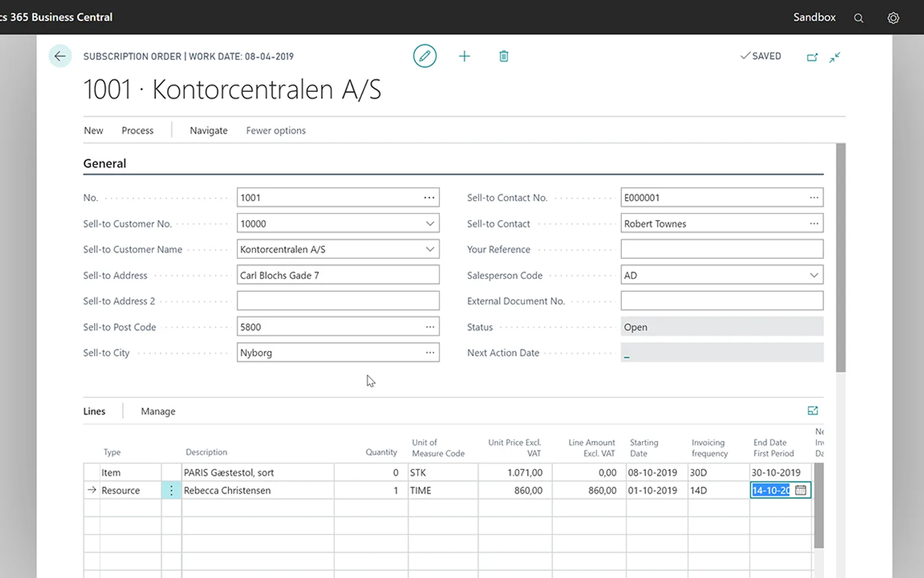Click ellipsis beside Sell-to Post Code 5800
Image resolution: width=924 pixels, height=578 pixels.
(430, 327)
